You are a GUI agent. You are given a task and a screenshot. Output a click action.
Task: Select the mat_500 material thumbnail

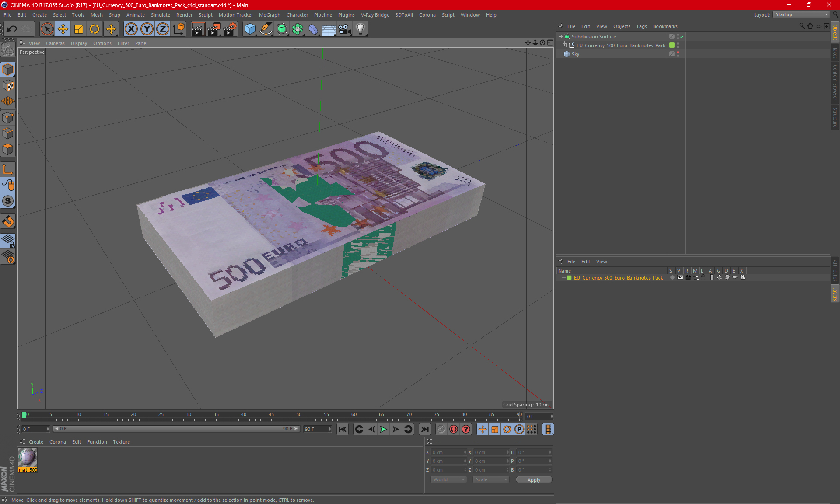(28, 457)
